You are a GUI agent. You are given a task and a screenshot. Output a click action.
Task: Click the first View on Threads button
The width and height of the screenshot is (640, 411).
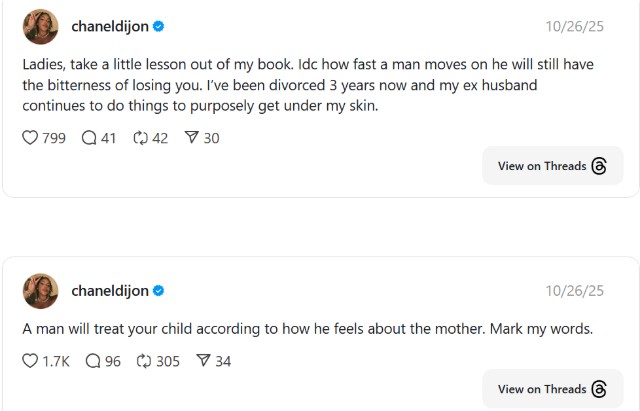click(x=552, y=166)
